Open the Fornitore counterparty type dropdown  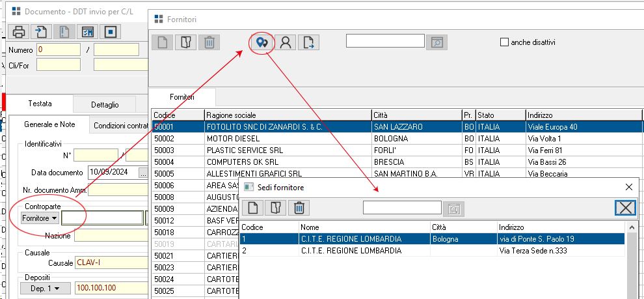[x=40, y=218]
